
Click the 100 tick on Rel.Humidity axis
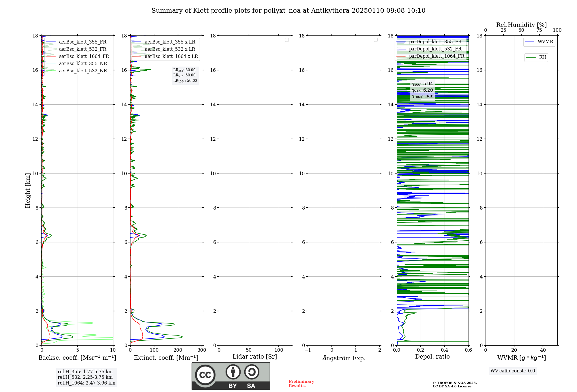557,30
